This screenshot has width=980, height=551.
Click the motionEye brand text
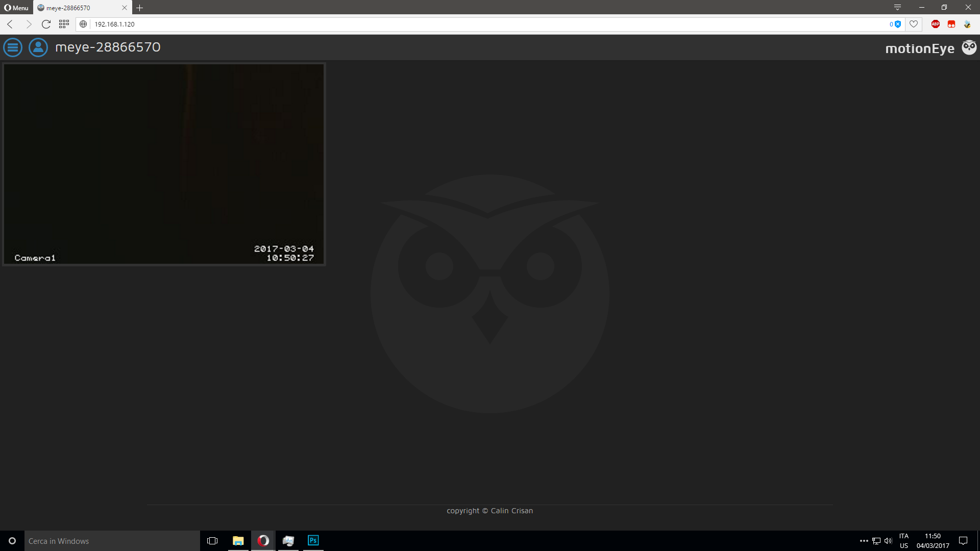[x=920, y=48]
